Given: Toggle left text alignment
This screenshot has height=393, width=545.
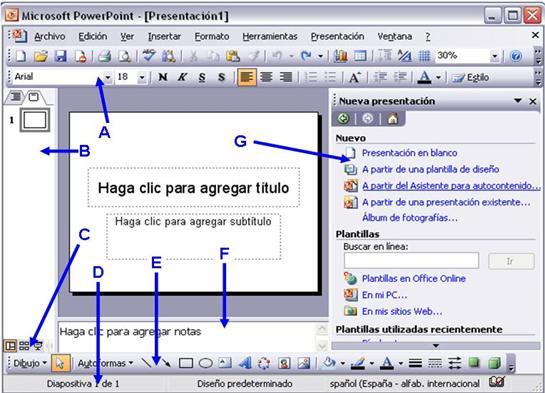Looking at the screenshot, I should (x=247, y=77).
